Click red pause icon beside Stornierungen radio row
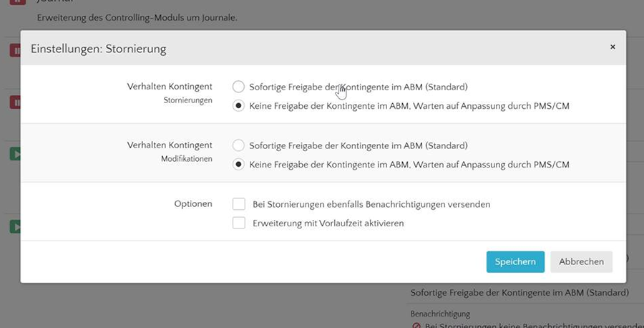The image size is (644, 328). click(15, 102)
